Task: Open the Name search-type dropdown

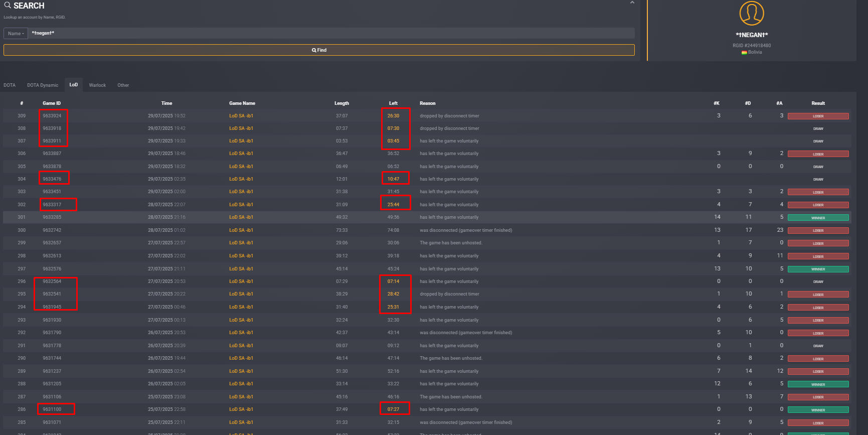Action: click(x=16, y=34)
